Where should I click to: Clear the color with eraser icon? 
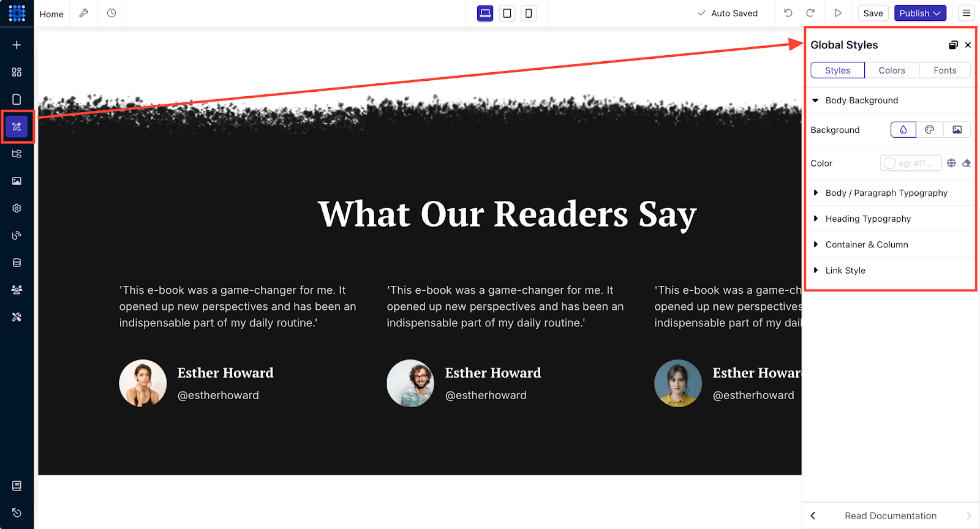click(966, 163)
